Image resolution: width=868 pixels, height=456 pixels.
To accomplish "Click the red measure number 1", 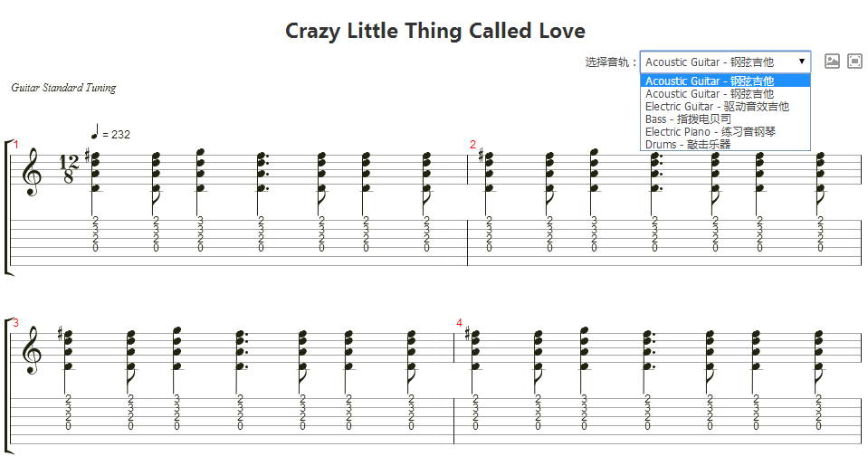I will tap(16, 145).
